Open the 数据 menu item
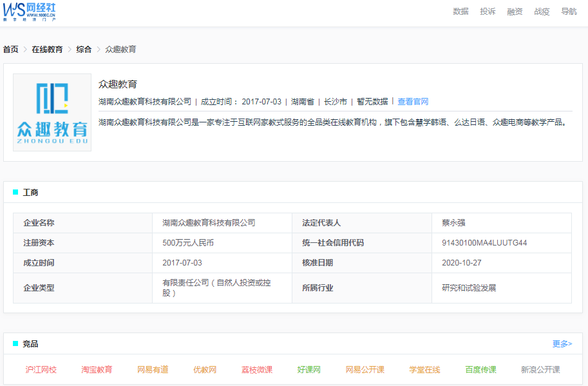This screenshot has height=386, width=588. coord(460,12)
